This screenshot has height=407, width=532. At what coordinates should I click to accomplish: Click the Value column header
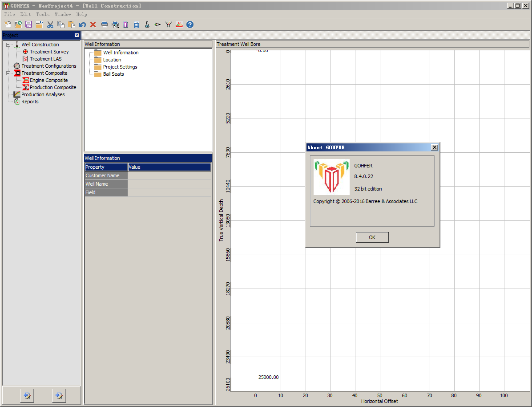pyautogui.click(x=169, y=167)
